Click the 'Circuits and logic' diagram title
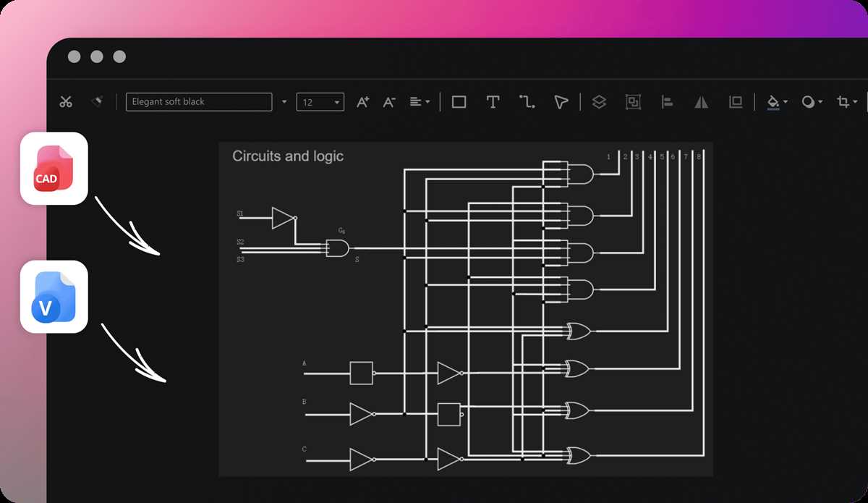The image size is (868, 503). point(288,156)
